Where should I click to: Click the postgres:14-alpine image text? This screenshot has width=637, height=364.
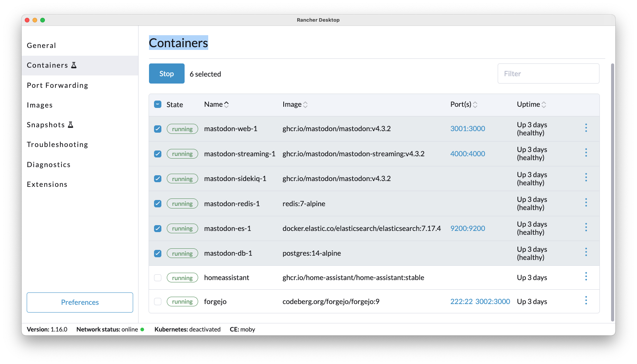(312, 253)
